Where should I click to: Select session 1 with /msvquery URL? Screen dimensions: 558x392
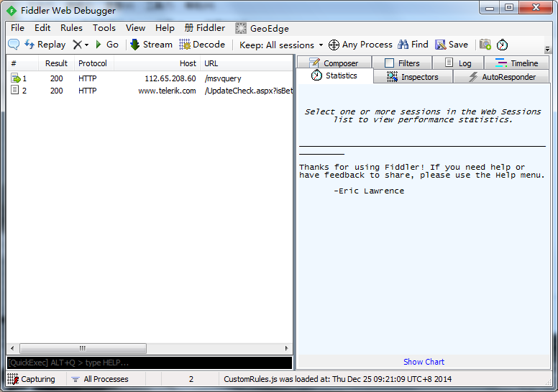tap(150, 78)
